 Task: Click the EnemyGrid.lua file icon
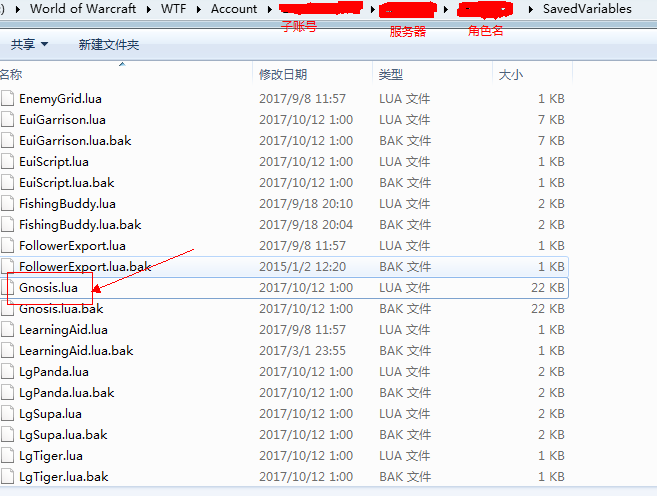coord(7,98)
